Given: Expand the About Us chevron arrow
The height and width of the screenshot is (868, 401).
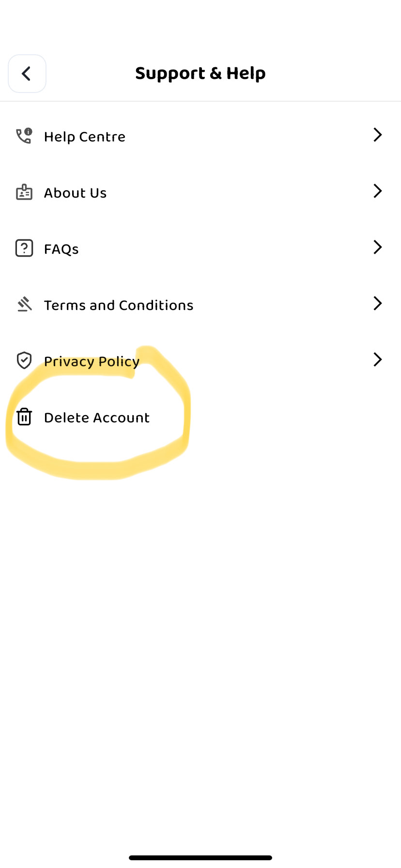Looking at the screenshot, I should (x=378, y=191).
